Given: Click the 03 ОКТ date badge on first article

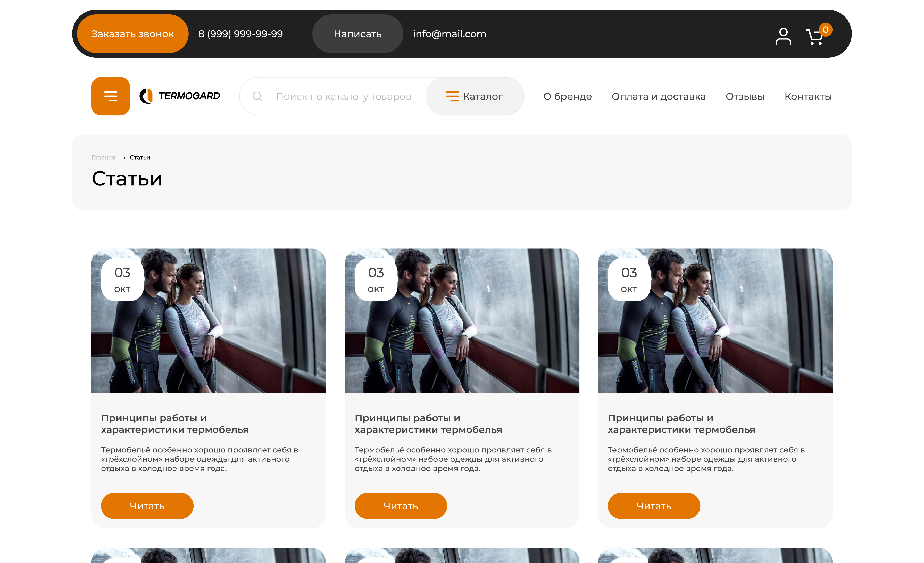Looking at the screenshot, I should [x=122, y=279].
